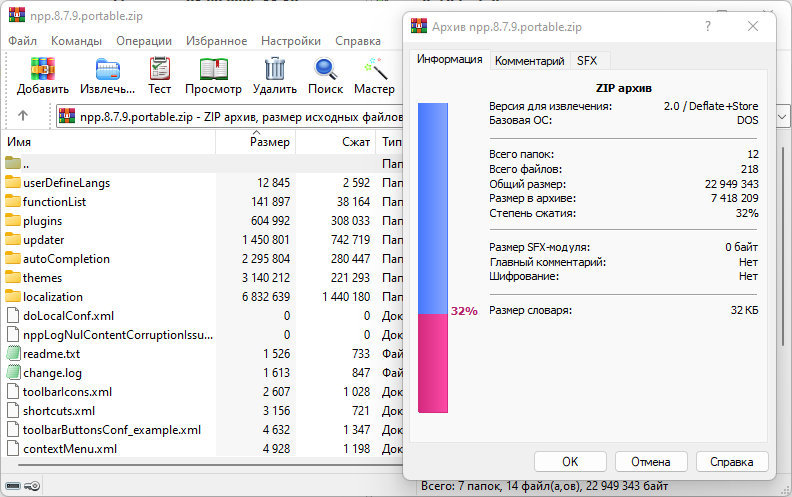Screen dimensions: 792x497
Task: Click the Общий размер value 22 949 343
Action: [731, 184]
